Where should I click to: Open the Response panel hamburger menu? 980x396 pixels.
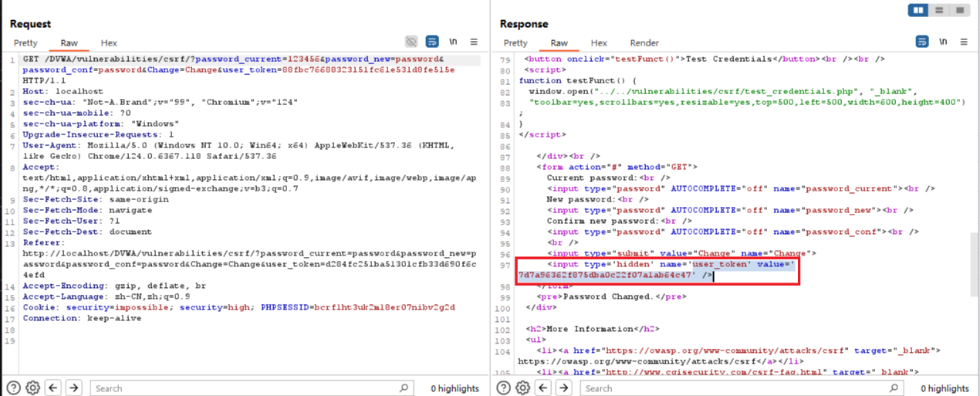coord(964,42)
